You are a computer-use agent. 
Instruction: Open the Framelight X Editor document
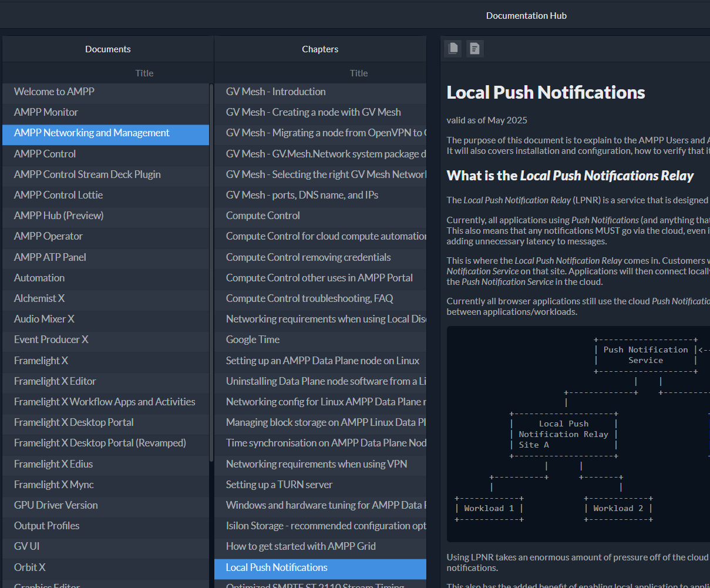(55, 381)
